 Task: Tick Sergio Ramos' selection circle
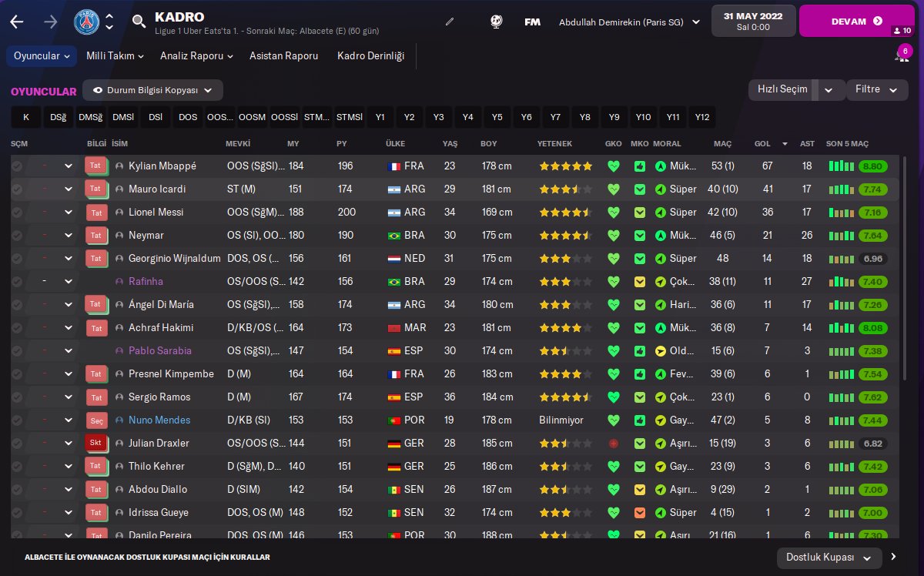[17, 397]
